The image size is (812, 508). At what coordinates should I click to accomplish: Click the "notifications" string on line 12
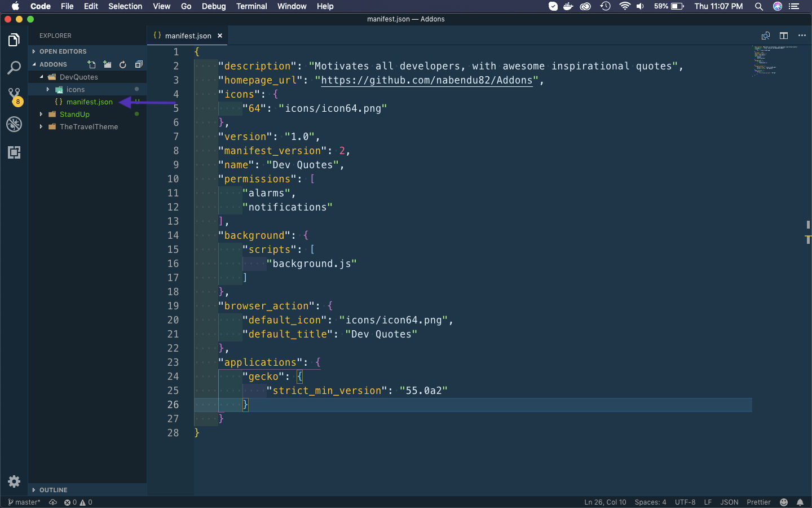(x=287, y=207)
